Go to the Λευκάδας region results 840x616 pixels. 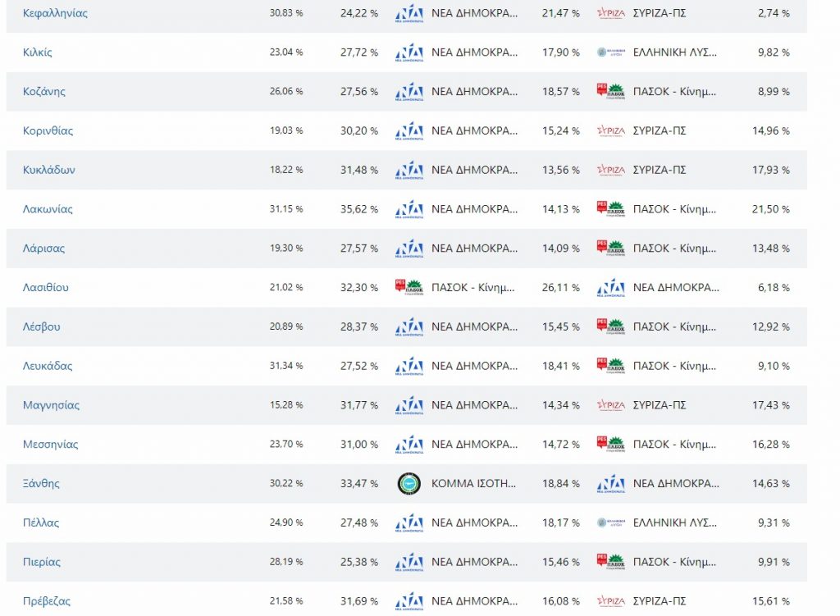tap(48, 366)
